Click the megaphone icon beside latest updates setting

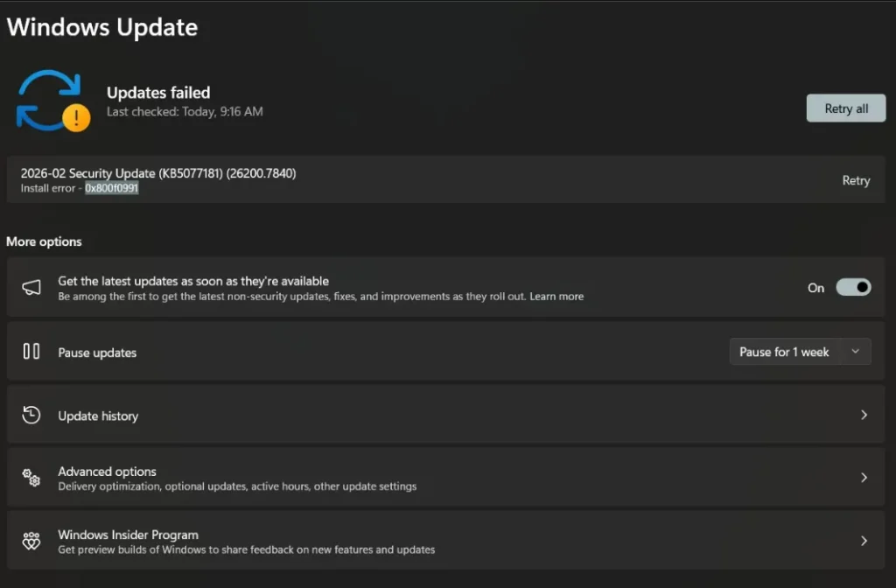31,287
